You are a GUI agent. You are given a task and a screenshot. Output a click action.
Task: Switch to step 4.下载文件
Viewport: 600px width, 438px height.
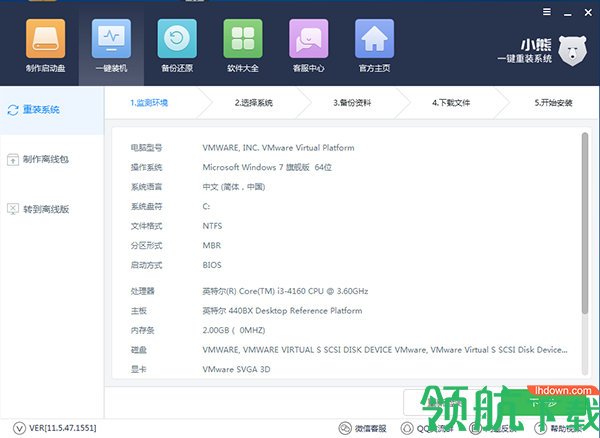451,103
